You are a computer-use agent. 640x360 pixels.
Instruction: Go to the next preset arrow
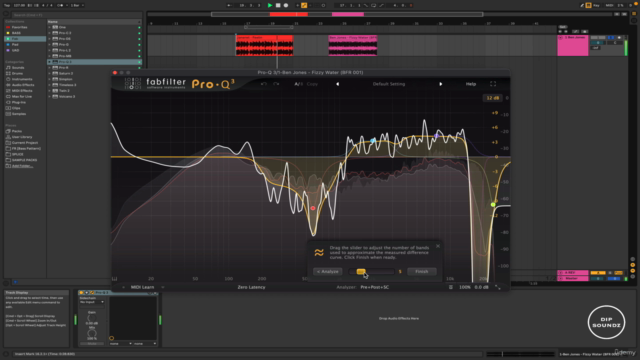[x=440, y=84]
